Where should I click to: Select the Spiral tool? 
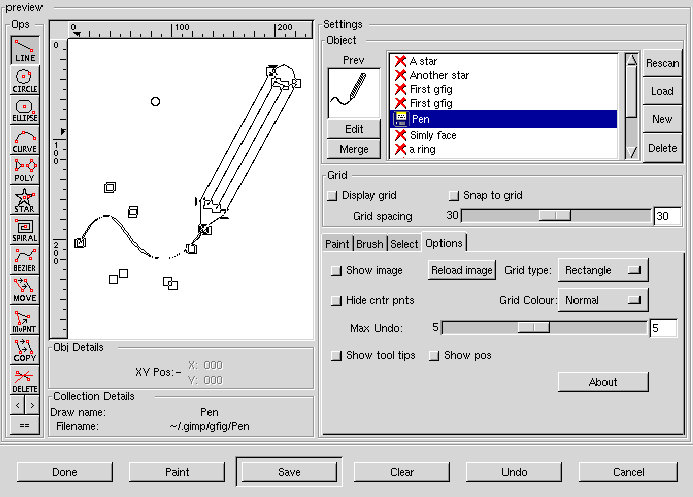point(25,231)
